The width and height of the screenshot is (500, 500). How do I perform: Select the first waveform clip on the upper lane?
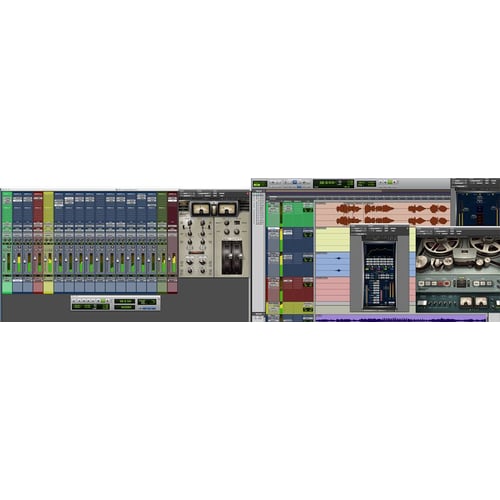point(349,209)
